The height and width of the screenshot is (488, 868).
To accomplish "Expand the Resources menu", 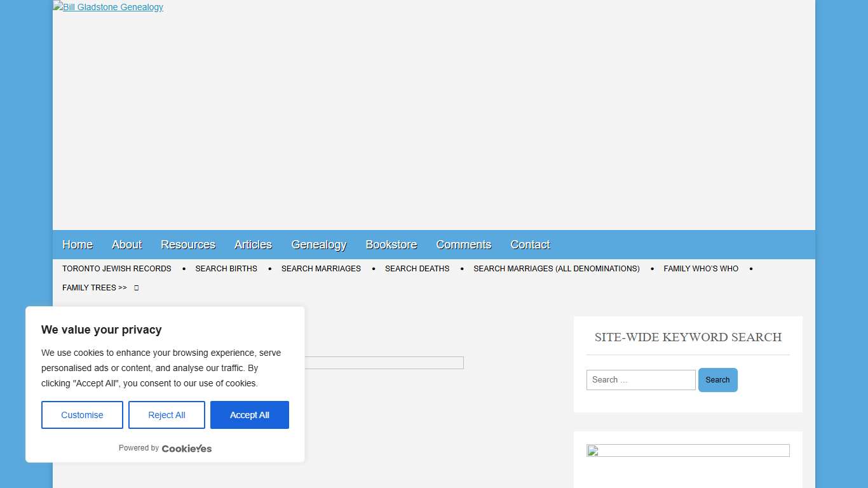I will pos(188,245).
